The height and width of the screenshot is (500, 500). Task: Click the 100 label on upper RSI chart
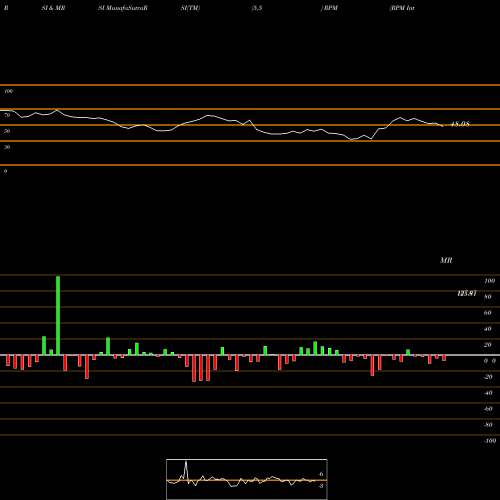click(9, 91)
